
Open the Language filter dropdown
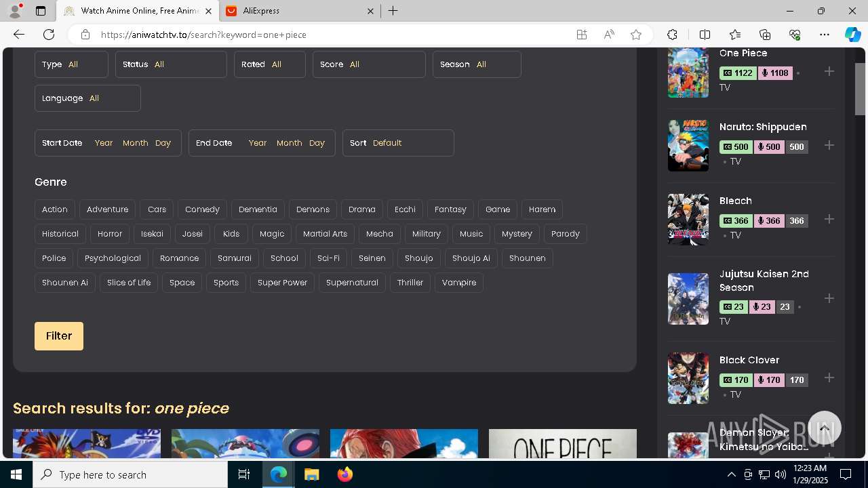coord(87,98)
